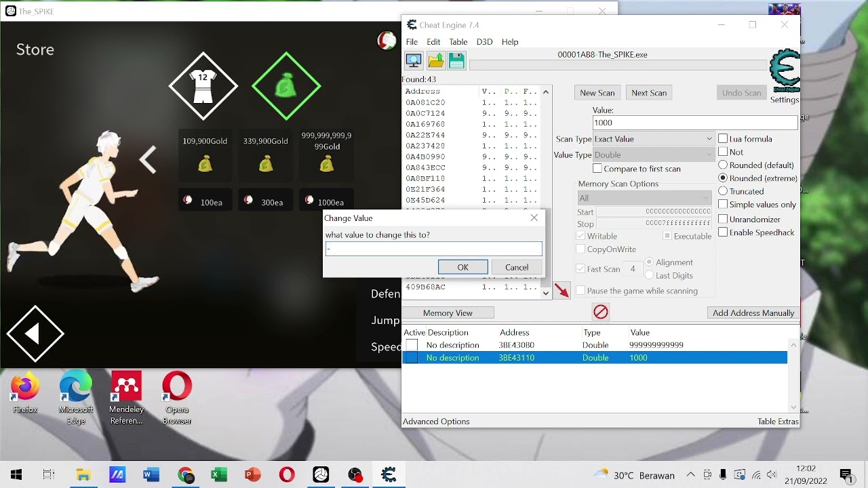Select the jersey diamond icon in Store
868x488 pixels.
203,86
